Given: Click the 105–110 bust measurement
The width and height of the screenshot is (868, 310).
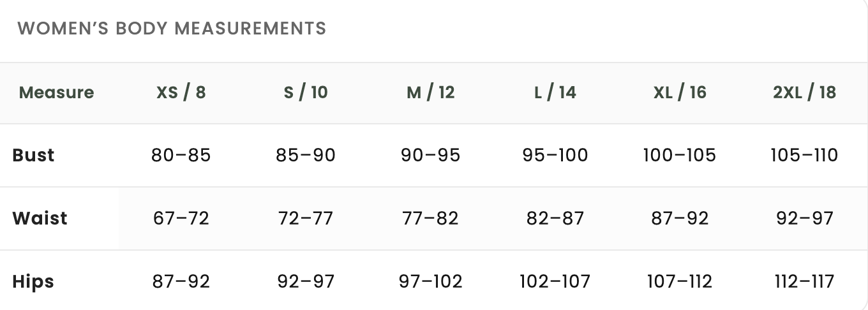Looking at the screenshot, I should coord(804,155).
